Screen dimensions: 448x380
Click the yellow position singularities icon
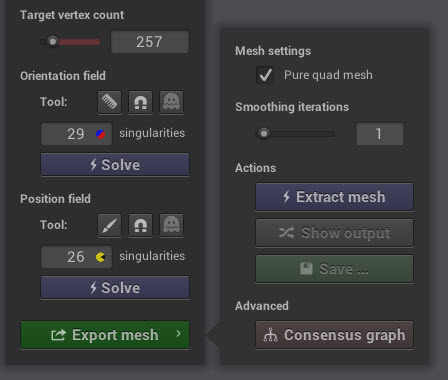[100, 257]
